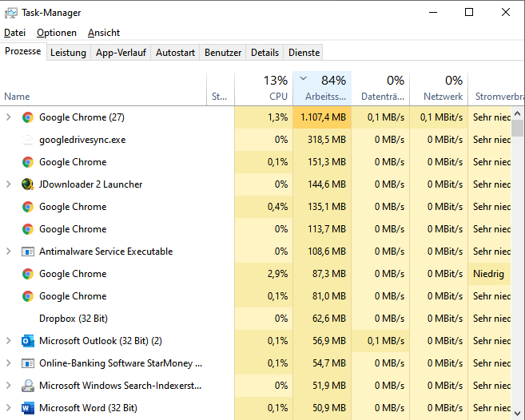
Task: Click the Google Chrome (27) process icon
Action: coord(27,117)
